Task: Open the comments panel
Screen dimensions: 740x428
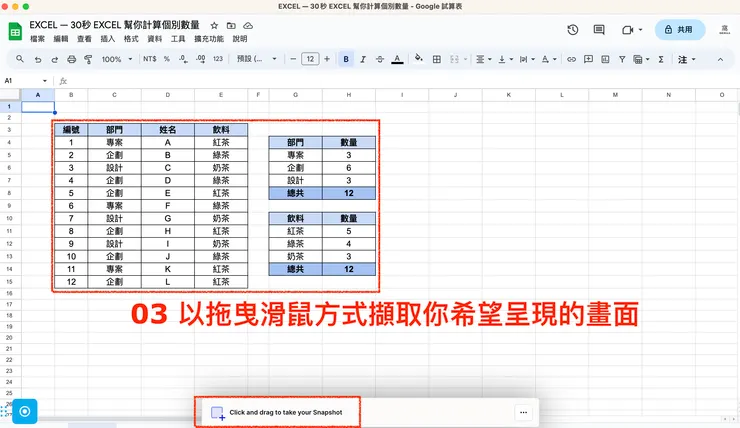Action: [599, 30]
